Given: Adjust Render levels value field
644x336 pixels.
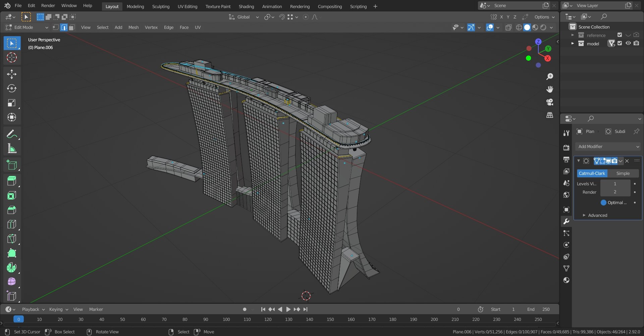Looking at the screenshot, I should 615,192.
